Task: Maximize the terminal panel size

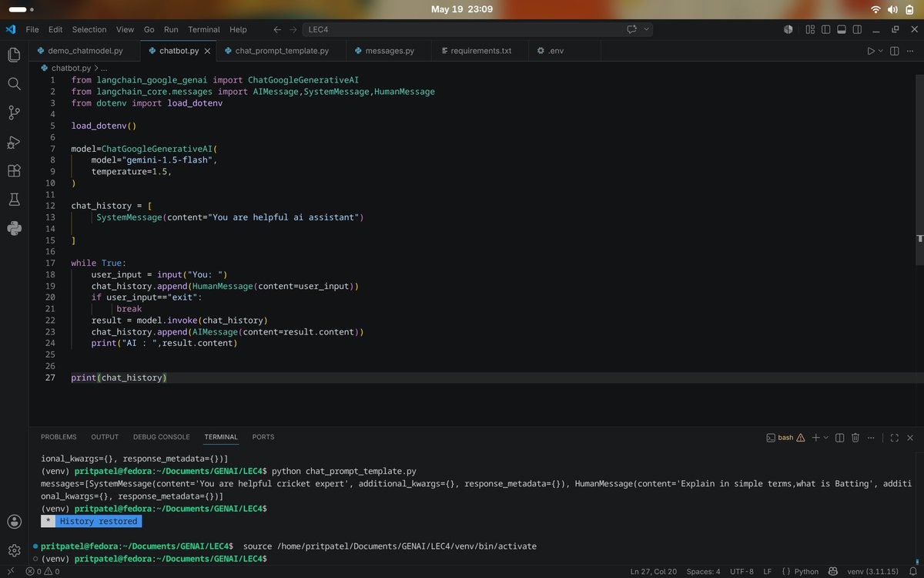Action: click(894, 437)
